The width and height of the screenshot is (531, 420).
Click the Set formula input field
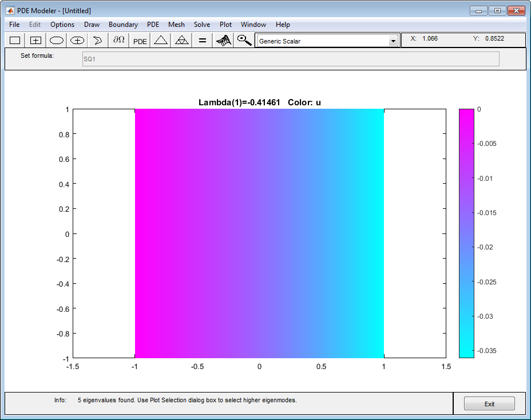coord(291,59)
